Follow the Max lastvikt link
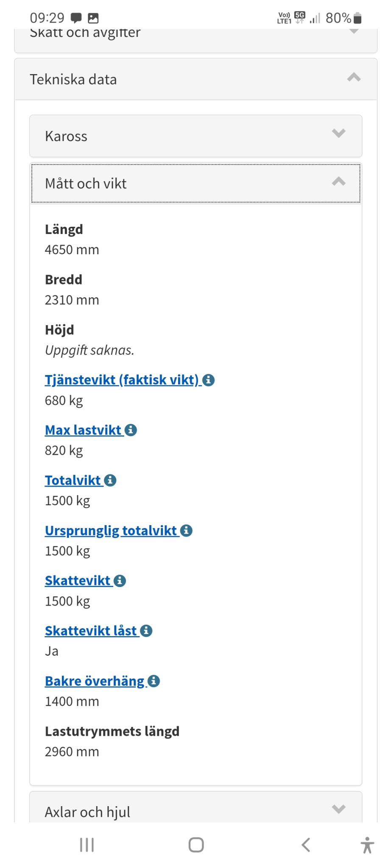The height and width of the screenshot is (868, 391). 84,430
